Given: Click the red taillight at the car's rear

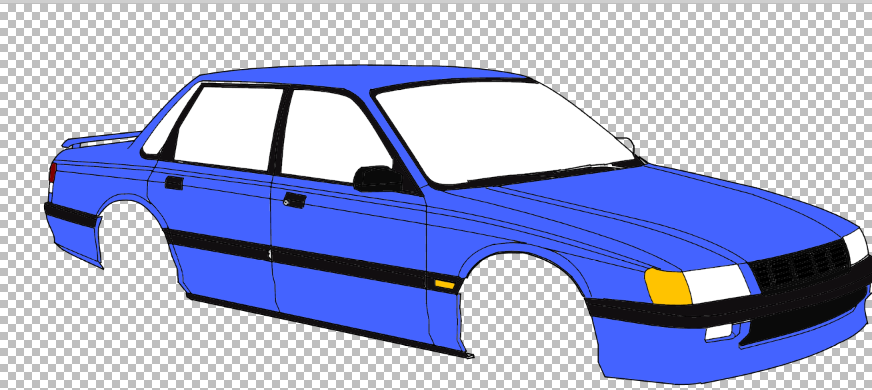Looking at the screenshot, I should point(52,172).
